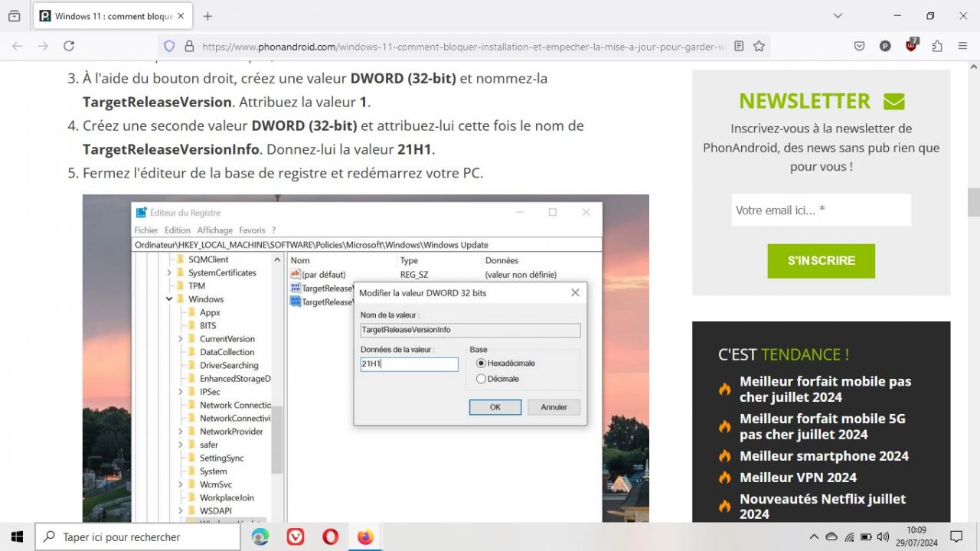Viewport: 980px width, 551px height.
Task: Select the "(par défaut)" registry value row
Action: tap(423, 274)
